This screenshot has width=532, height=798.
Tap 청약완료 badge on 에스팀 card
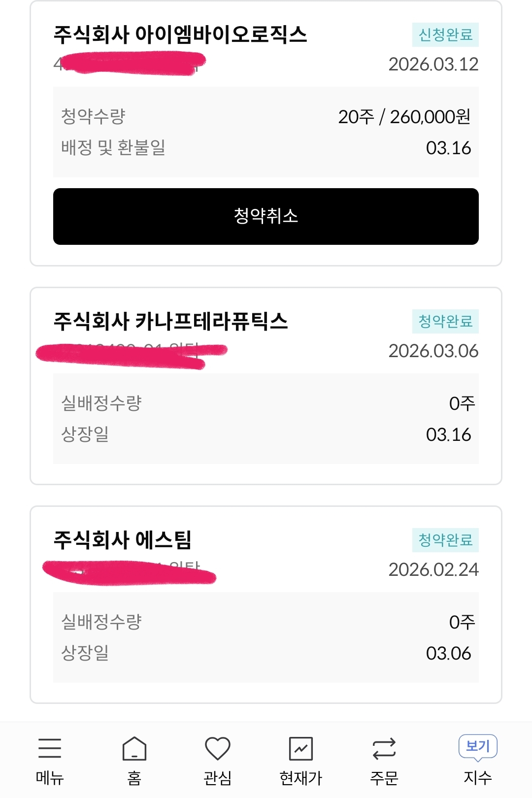445,540
